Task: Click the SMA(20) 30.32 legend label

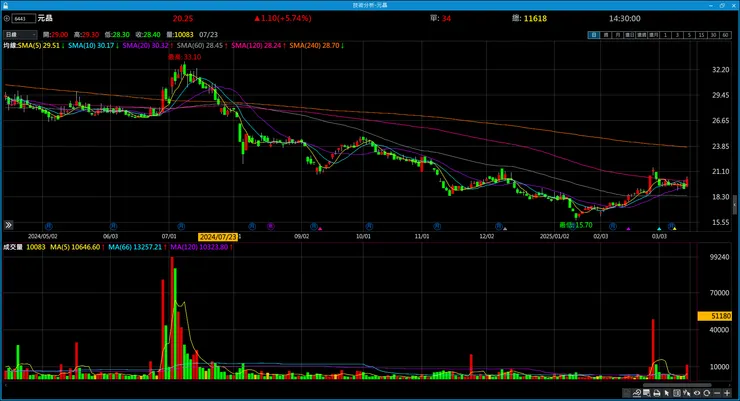Action: point(145,45)
